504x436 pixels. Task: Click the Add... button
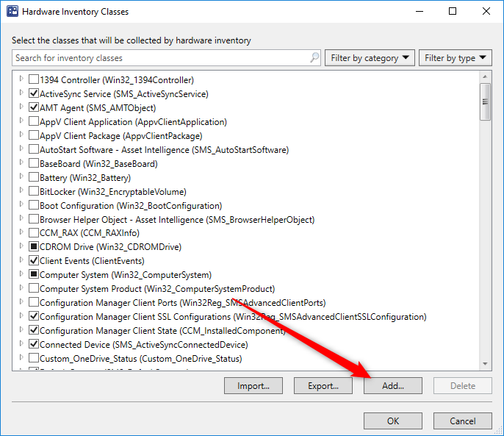click(x=393, y=385)
